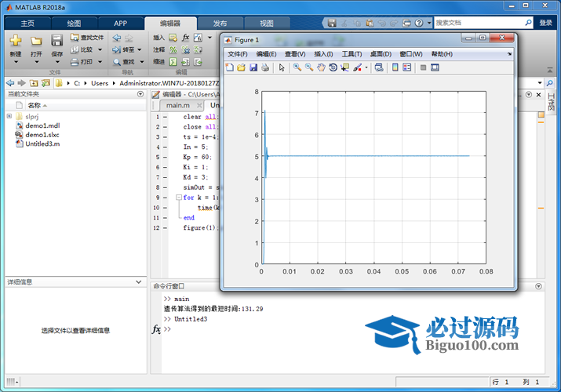This screenshot has width=561, height=392.
Task: Open Figure 1 Tools (工具) menu
Action: coord(352,54)
